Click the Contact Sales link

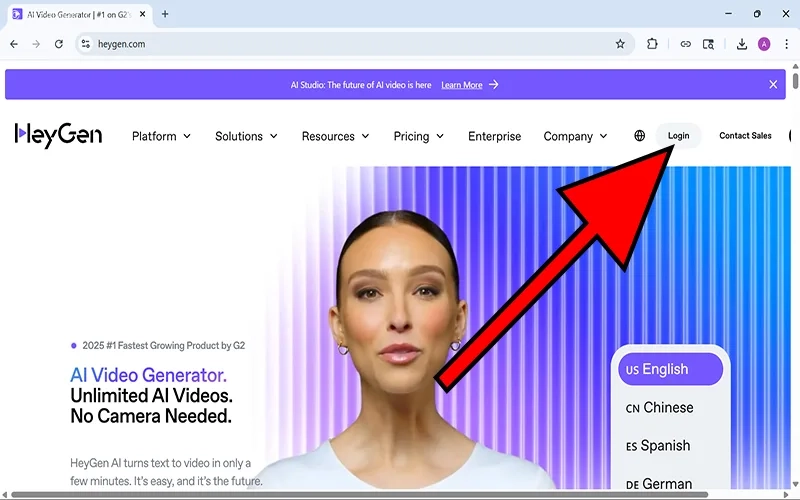coord(745,136)
